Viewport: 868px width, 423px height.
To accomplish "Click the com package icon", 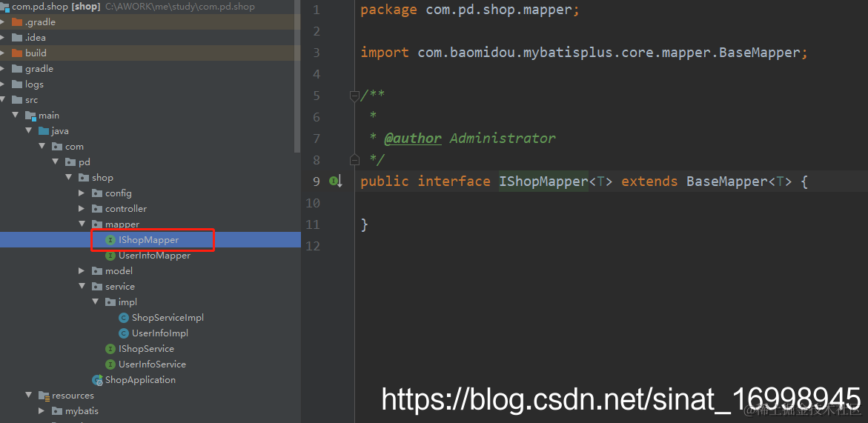I will pyautogui.click(x=57, y=147).
